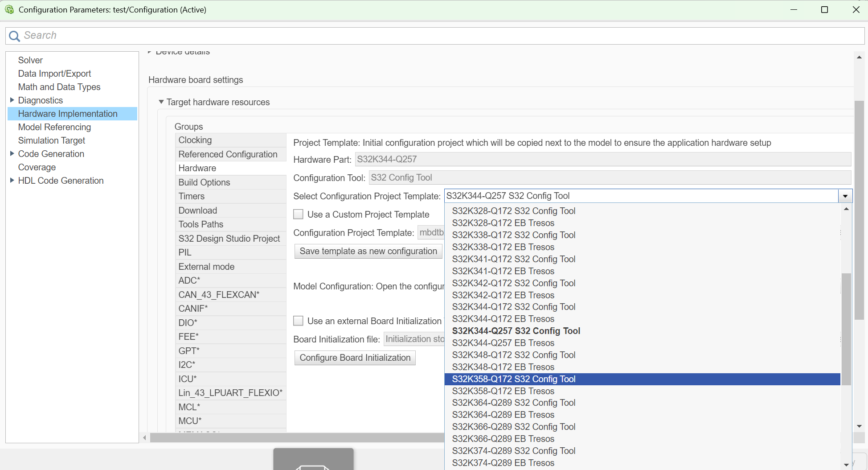This screenshot has height=470, width=868.
Task: Collapse Target hardware resources section
Action: point(161,102)
